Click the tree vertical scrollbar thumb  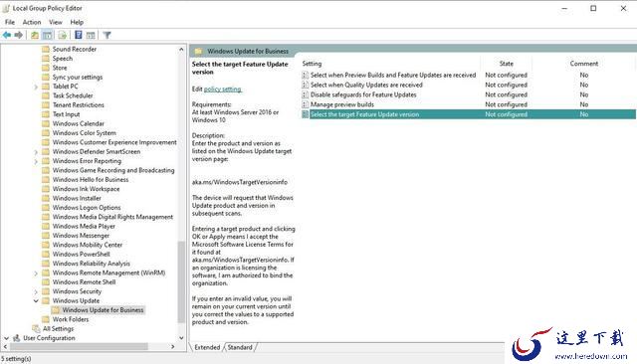181,282
